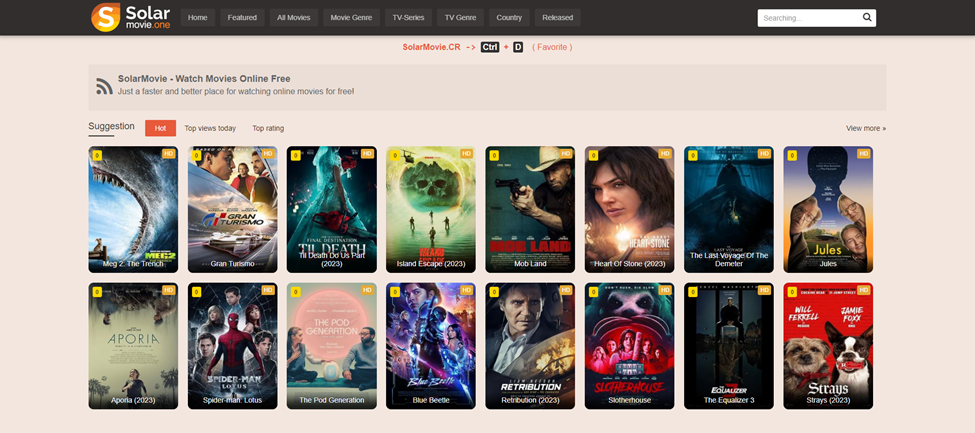
Task: Expand the Country menu
Action: pos(509,17)
